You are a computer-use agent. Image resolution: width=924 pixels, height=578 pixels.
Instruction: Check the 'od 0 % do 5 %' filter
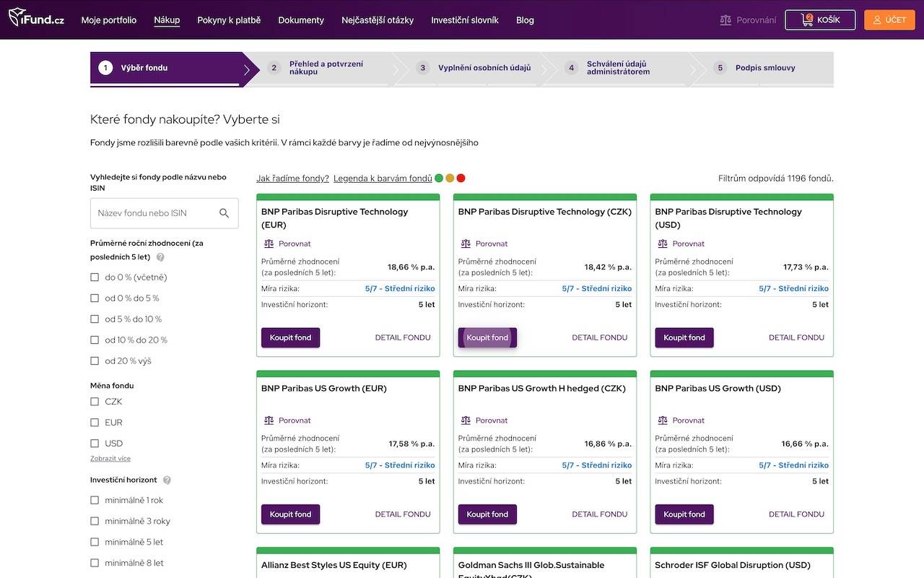point(95,298)
